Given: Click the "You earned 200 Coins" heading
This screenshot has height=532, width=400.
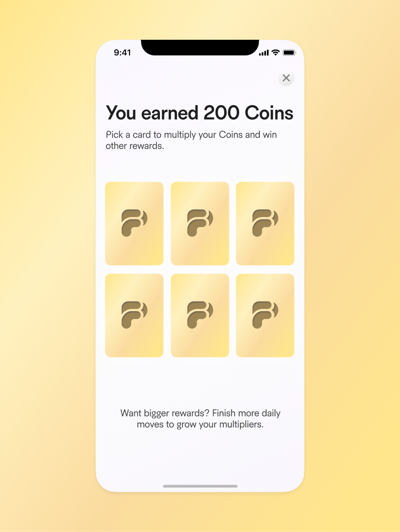Looking at the screenshot, I should pos(199,113).
